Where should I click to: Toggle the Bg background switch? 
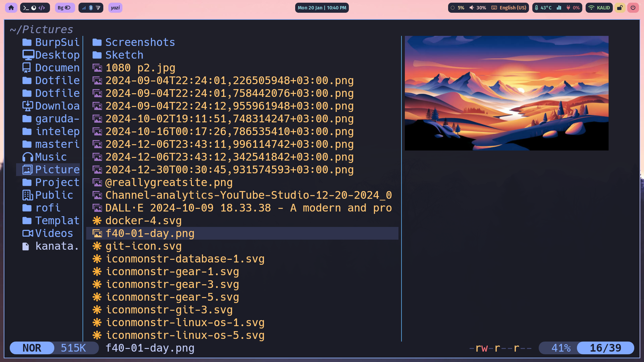click(64, 8)
